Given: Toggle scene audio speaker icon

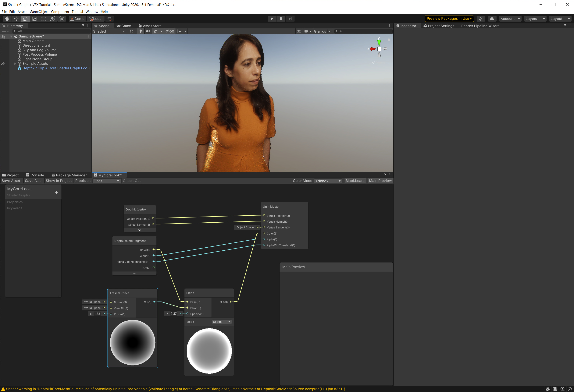Looking at the screenshot, I should [148, 31].
